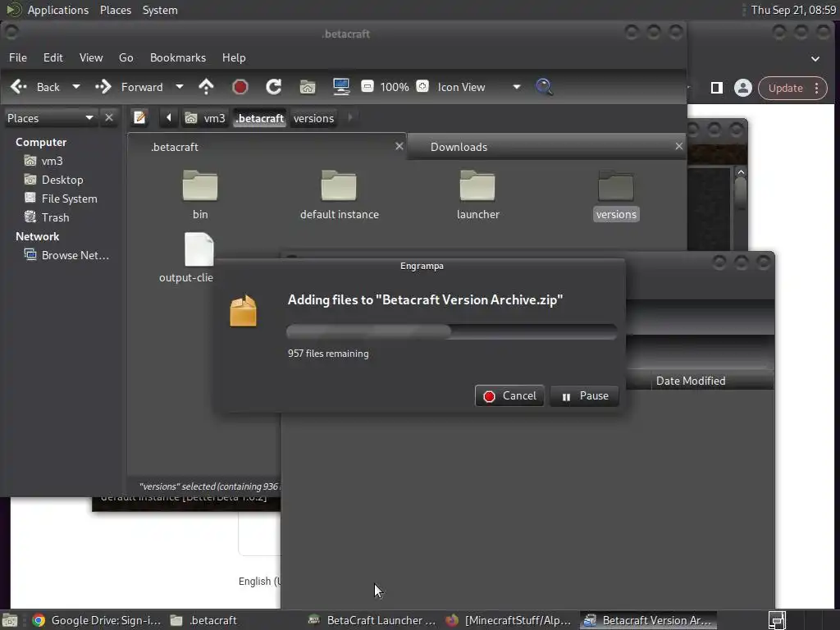Open the Forward history dropdown arrow
Viewport: 840px width, 630px height.
point(180,87)
